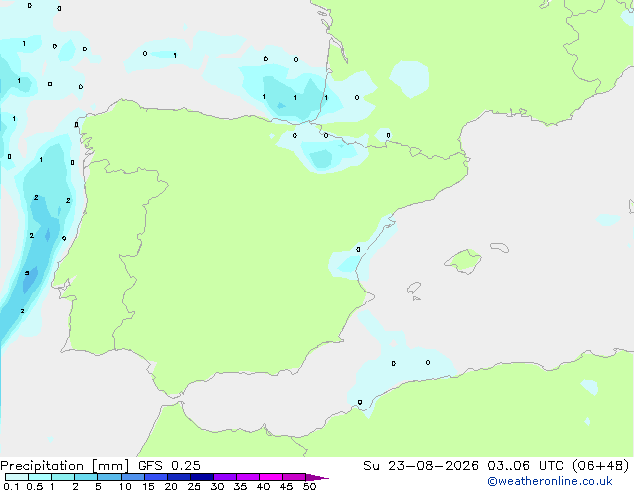Select the "(06+48)" forecast run text
The height and width of the screenshot is (490, 634).
point(601,466)
